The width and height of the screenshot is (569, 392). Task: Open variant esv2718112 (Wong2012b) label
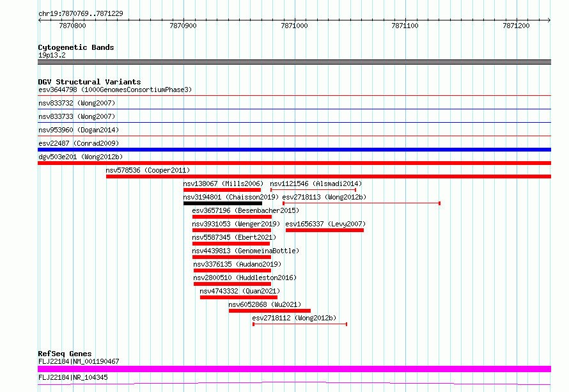click(294, 318)
